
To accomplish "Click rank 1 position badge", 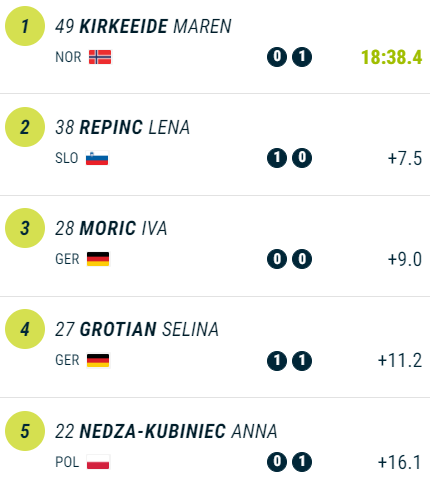I will (x=25, y=26).
